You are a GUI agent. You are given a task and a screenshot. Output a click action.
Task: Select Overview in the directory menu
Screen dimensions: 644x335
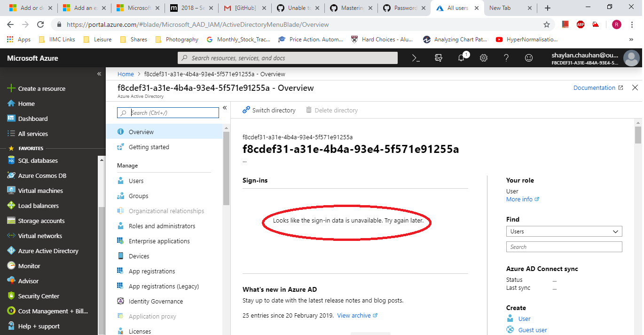click(x=164, y=132)
